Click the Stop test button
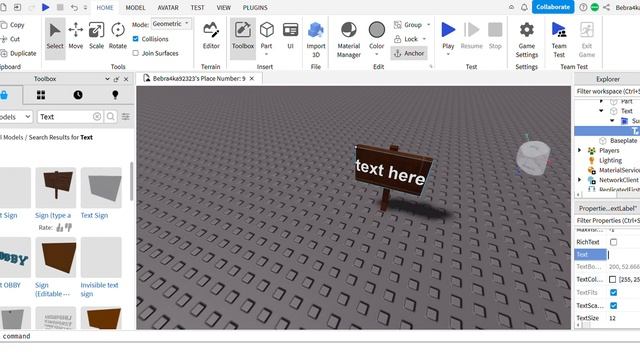640x360 pixels. tap(495, 36)
